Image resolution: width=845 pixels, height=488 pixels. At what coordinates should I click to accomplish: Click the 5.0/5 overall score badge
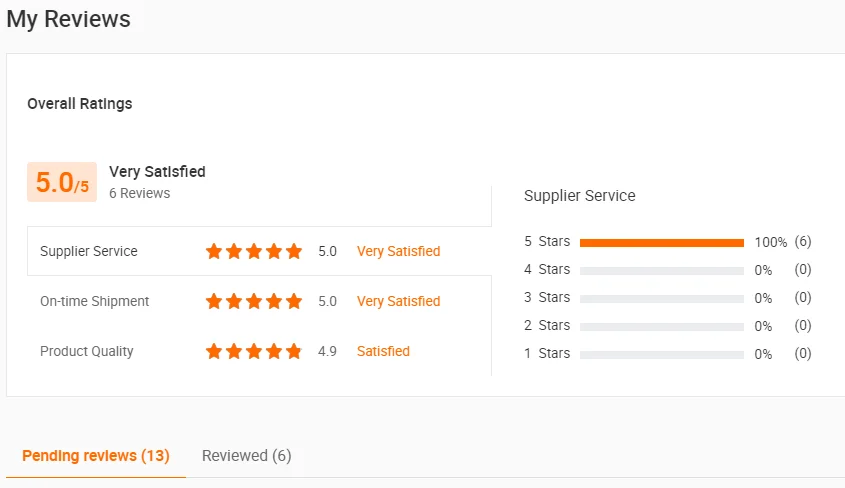(62, 182)
